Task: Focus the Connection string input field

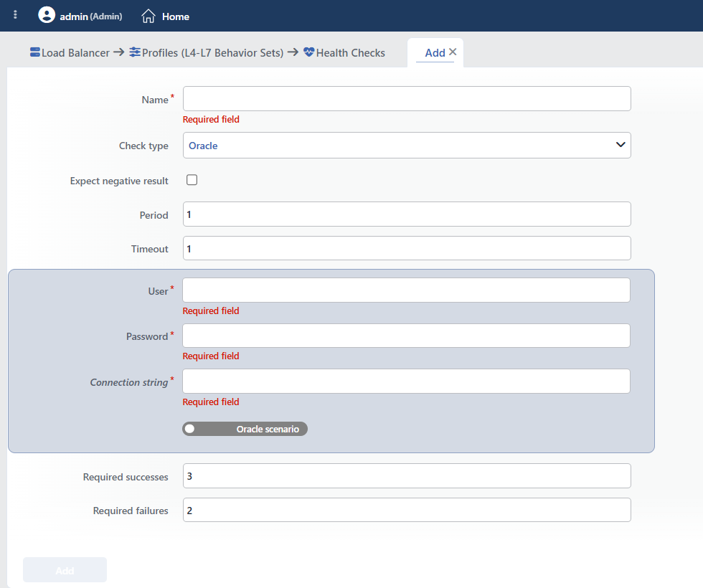Action: (406, 381)
